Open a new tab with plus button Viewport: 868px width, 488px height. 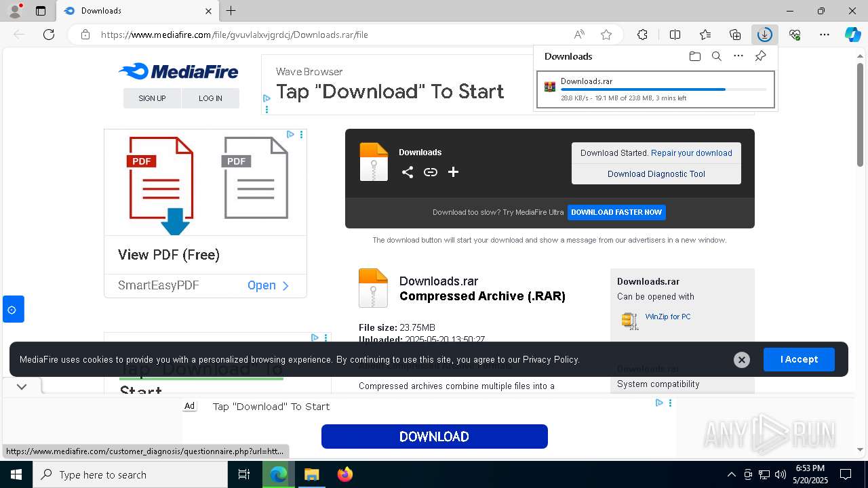(x=231, y=11)
